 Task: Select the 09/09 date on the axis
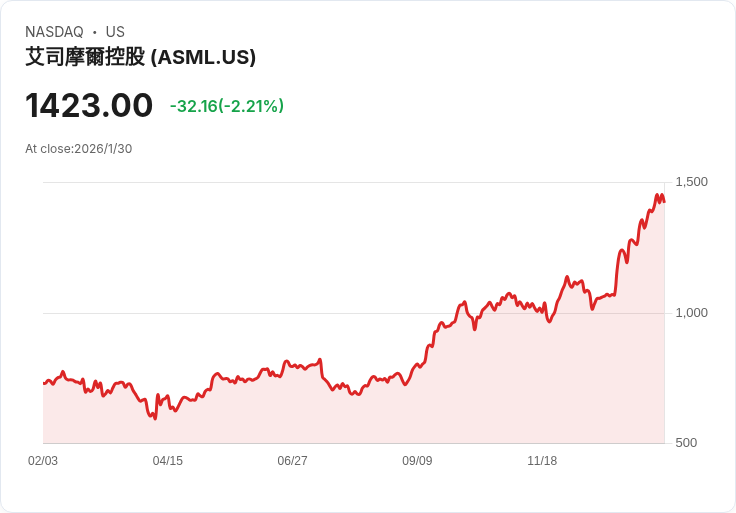coord(417,460)
